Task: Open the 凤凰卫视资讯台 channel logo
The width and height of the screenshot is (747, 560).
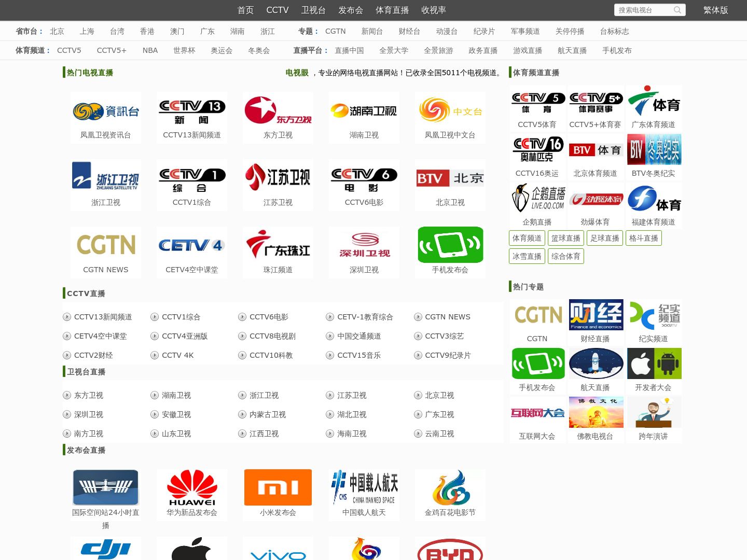Action: point(106,111)
